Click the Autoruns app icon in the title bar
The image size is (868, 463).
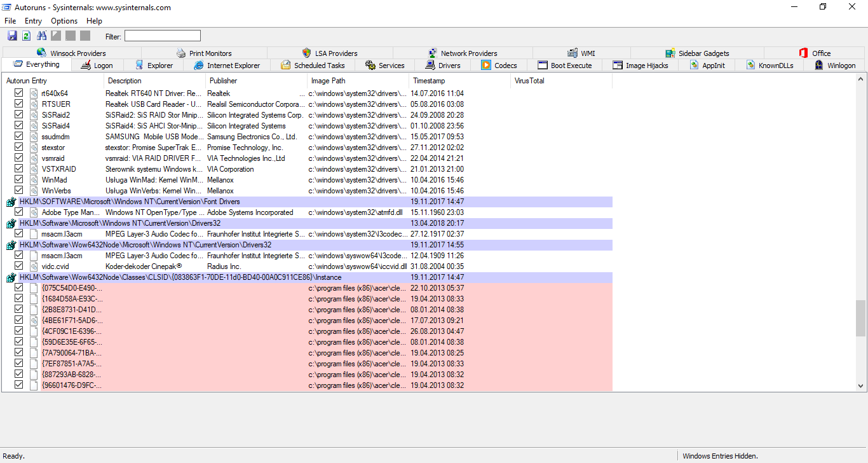(x=7, y=8)
